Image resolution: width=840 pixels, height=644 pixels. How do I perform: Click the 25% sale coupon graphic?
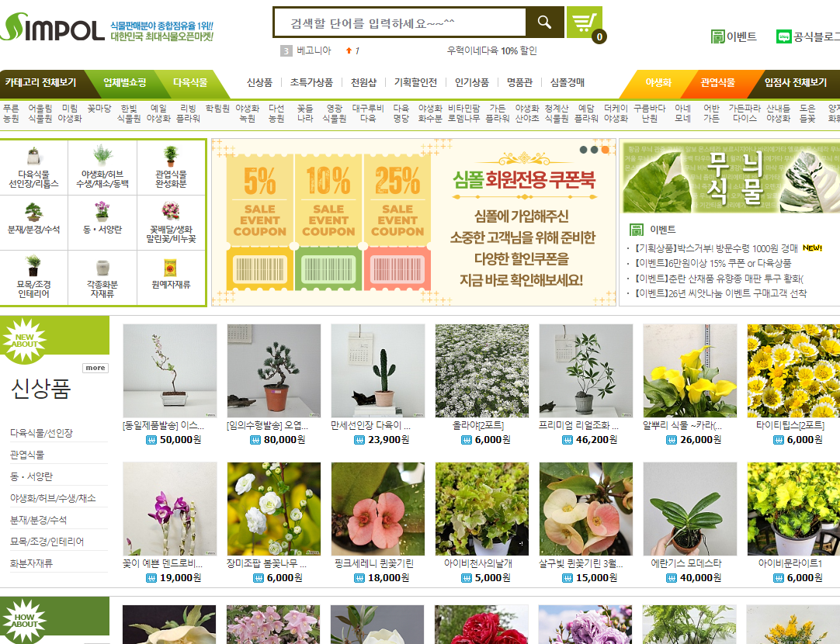397,222
